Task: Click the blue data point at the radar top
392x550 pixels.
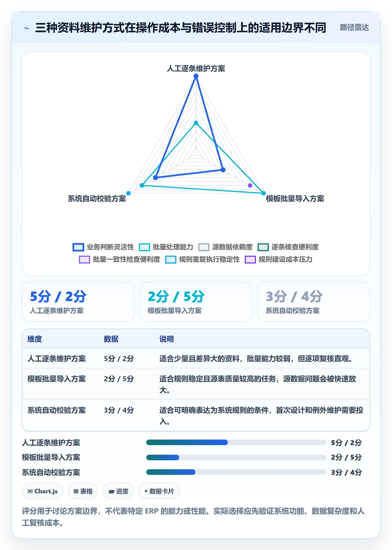Action: point(196,76)
